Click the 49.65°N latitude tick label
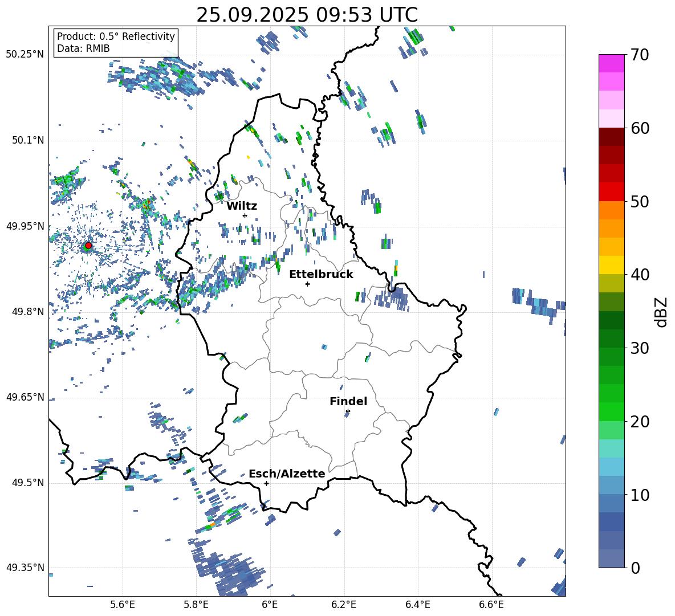Screen dimensions: 675x616 25,397
